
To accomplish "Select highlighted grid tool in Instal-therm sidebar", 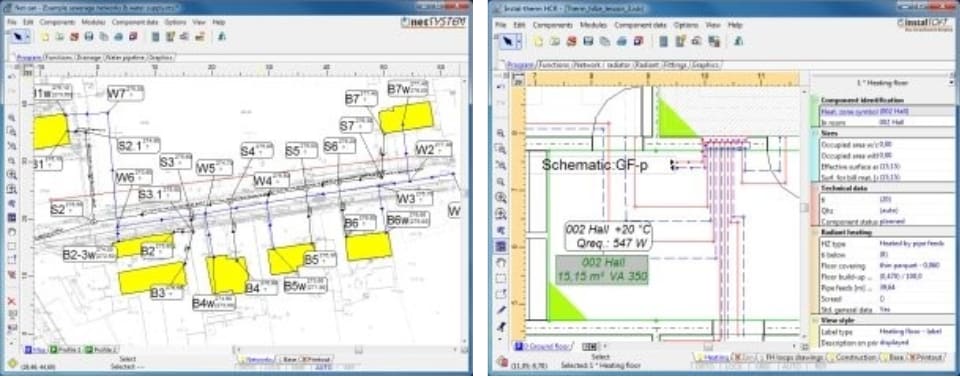I will (x=501, y=246).
